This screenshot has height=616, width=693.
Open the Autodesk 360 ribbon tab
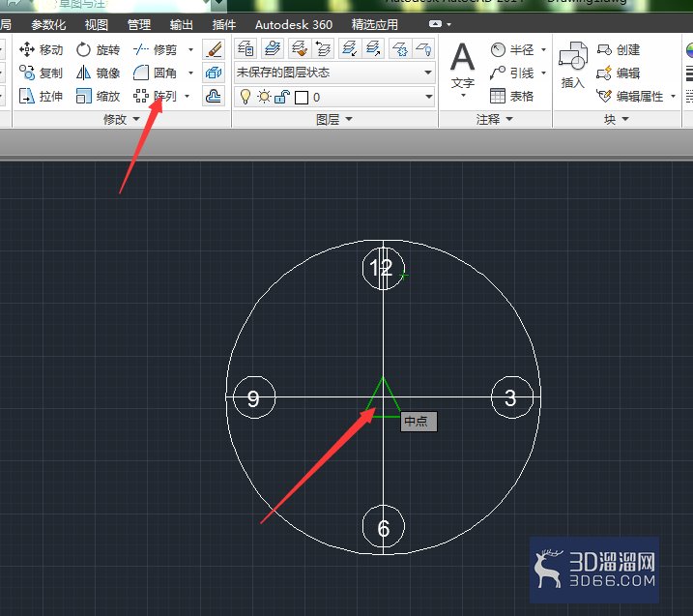tap(294, 24)
